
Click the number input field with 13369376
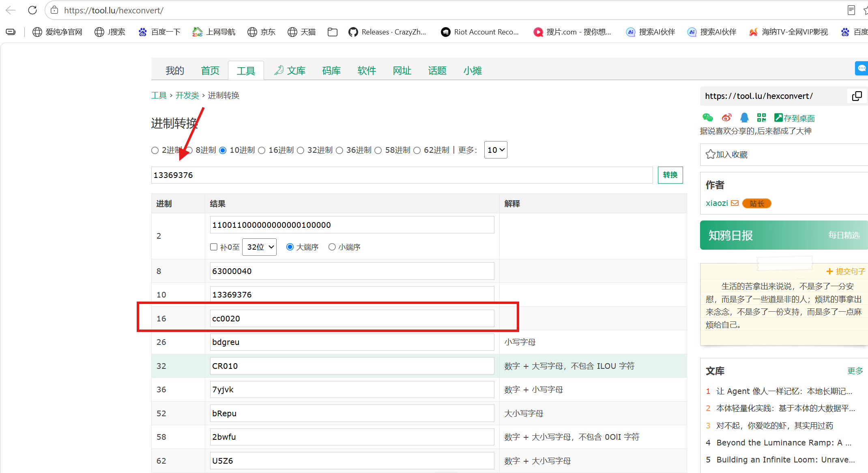coord(402,175)
